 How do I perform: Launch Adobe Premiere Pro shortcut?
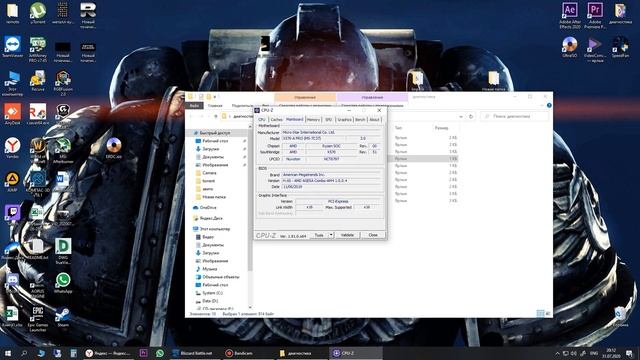point(595,15)
